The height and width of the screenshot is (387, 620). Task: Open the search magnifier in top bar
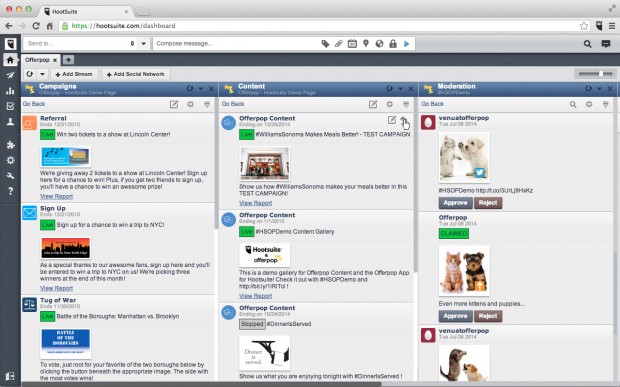pyautogui.click(x=588, y=44)
